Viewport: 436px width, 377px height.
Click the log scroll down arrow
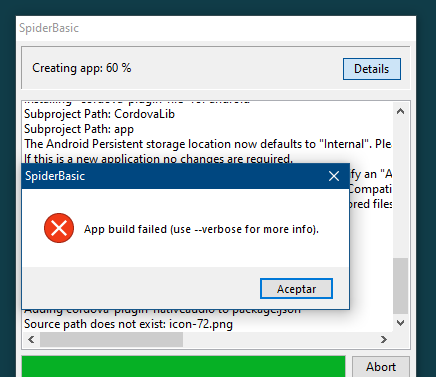pos(400,323)
